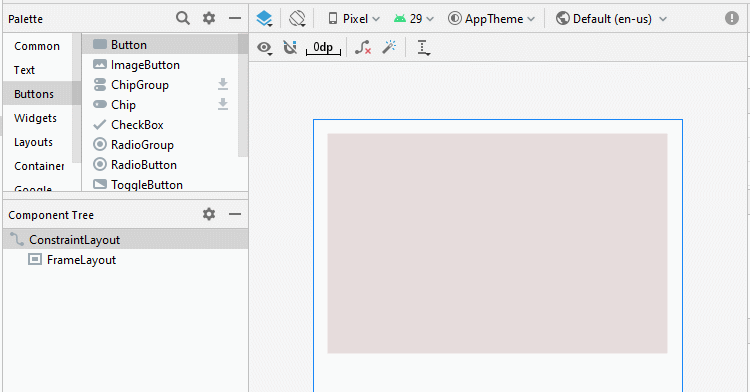This screenshot has height=392, width=750.
Task: Open Palette settings gear
Action: 209,18
